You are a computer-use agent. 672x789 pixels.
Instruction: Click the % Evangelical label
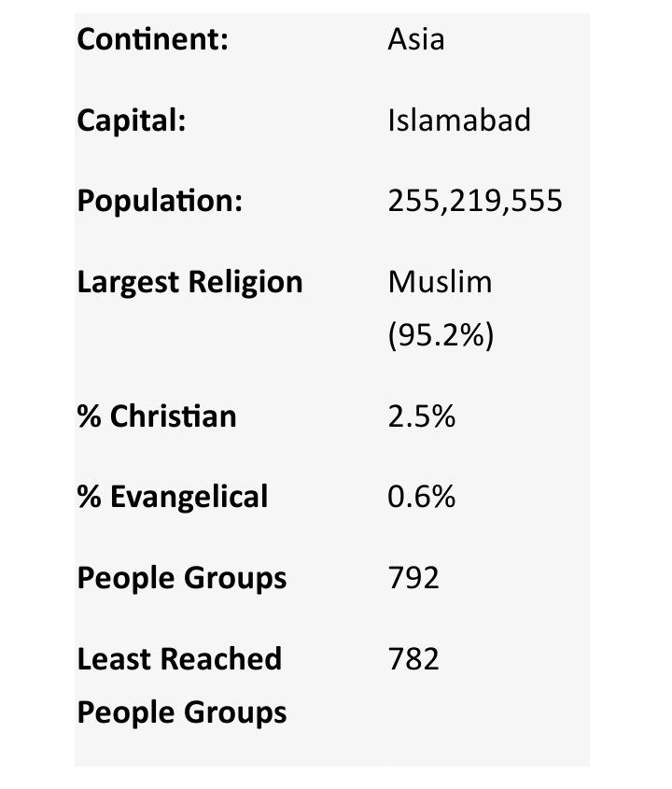tap(173, 497)
